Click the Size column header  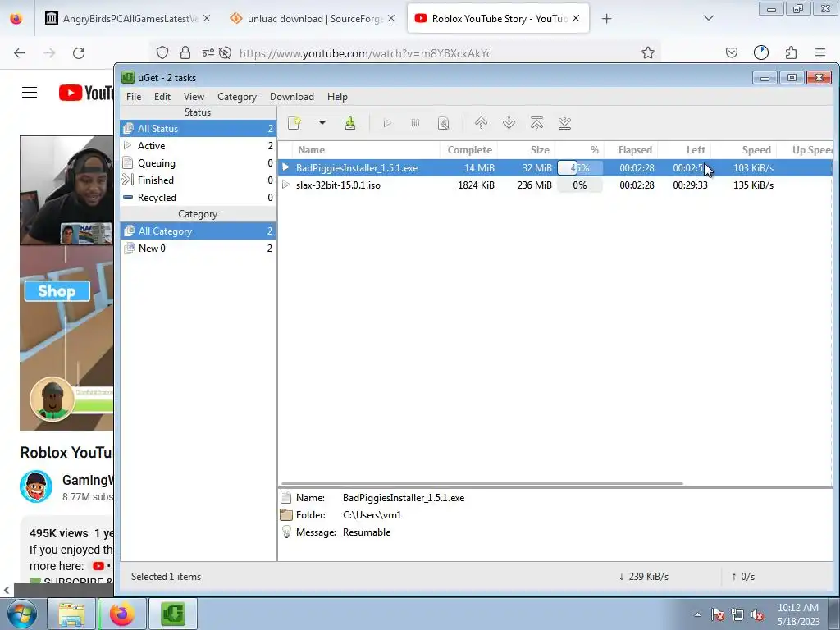pyautogui.click(x=527, y=150)
